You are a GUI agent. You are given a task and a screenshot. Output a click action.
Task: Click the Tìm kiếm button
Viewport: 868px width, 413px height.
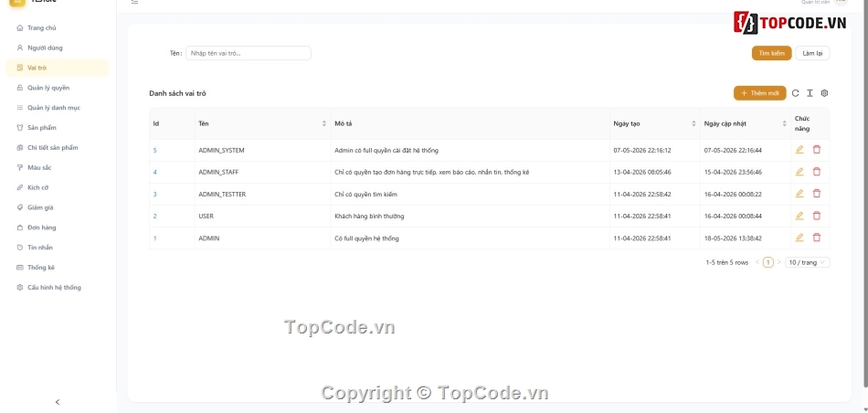click(772, 53)
